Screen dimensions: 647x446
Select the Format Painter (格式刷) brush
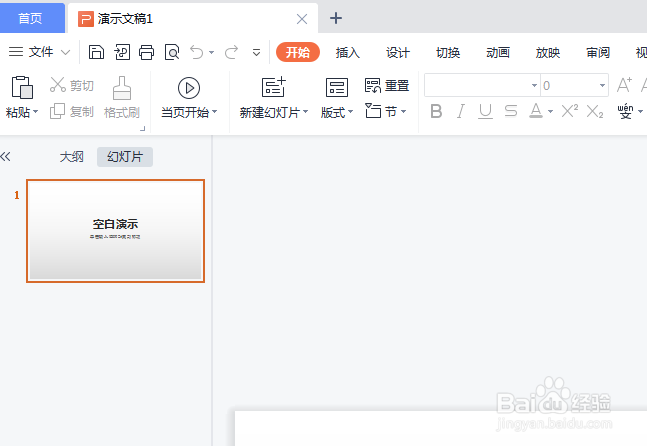pyautogui.click(x=122, y=87)
